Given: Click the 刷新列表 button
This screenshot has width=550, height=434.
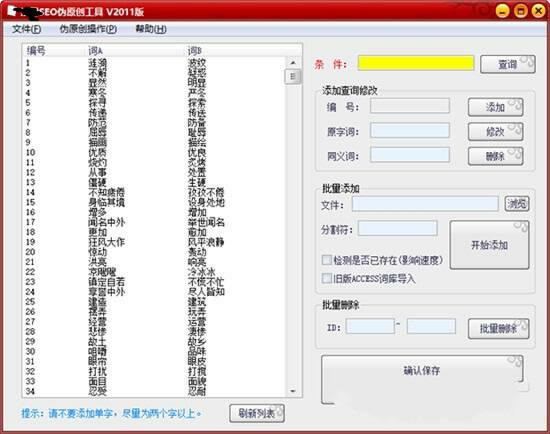Looking at the screenshot, I should pyautogui.click(x=257, y=413).
